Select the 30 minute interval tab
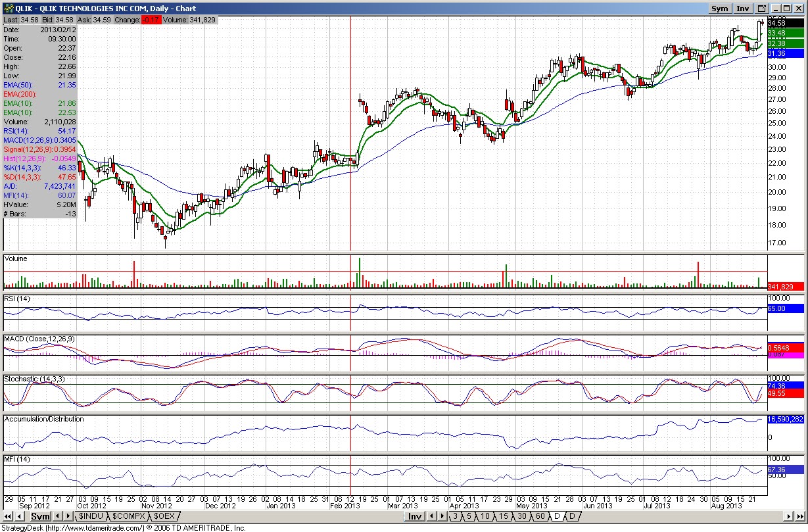The width and height of the screenshot is (808, 532). [522, 516]
